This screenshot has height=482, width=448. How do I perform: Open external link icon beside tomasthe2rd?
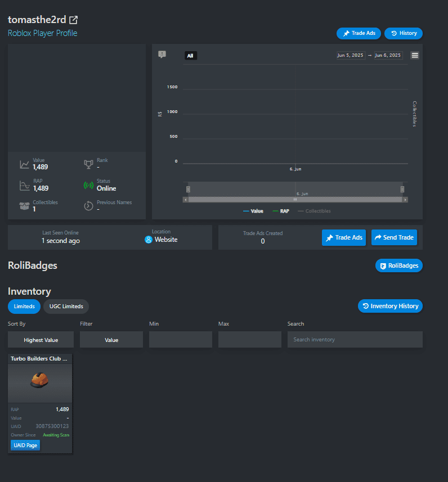73,20
